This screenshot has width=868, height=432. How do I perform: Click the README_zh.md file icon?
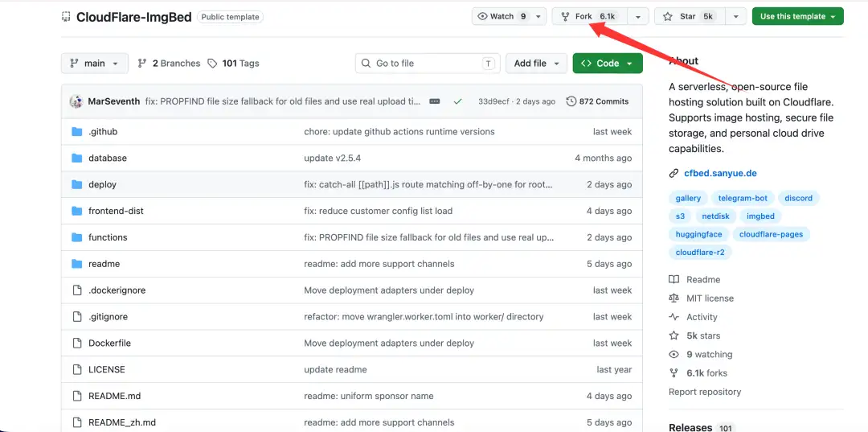[x=77, y=422]
